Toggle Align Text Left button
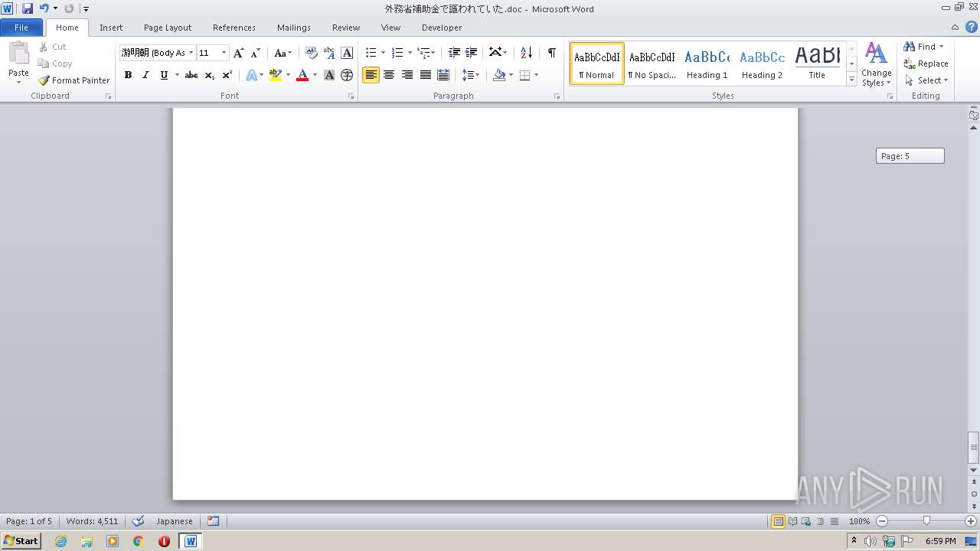The image size is (980, 551). (371, 75)
